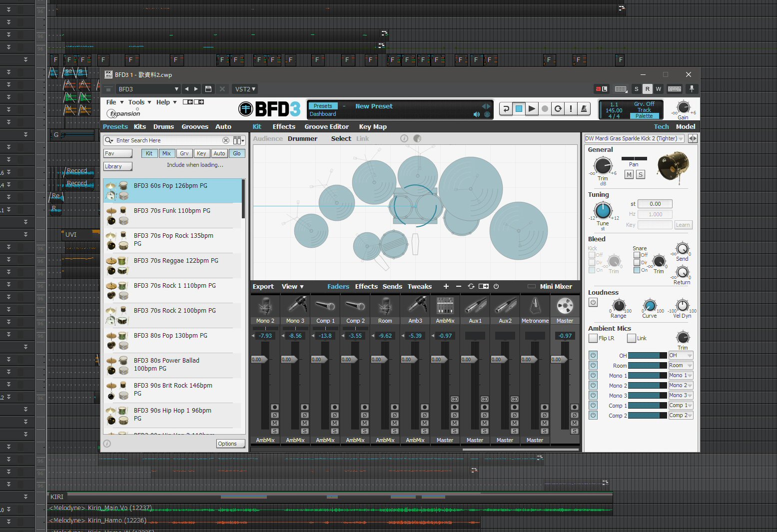The width and height of the screenshot is (777, 532).
Task: Open the Room ambient mic routing dropdown
Action: 681,365
